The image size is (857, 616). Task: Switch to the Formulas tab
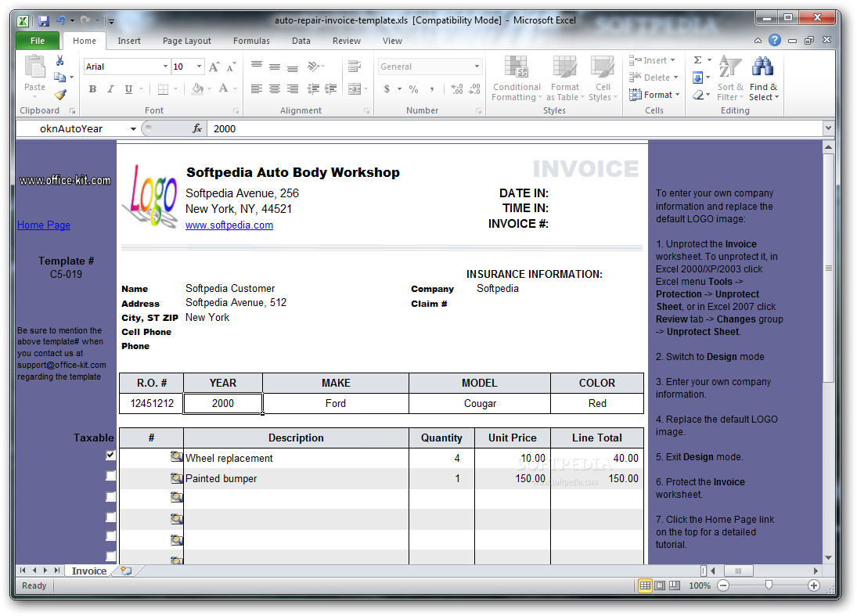[251, 41]
